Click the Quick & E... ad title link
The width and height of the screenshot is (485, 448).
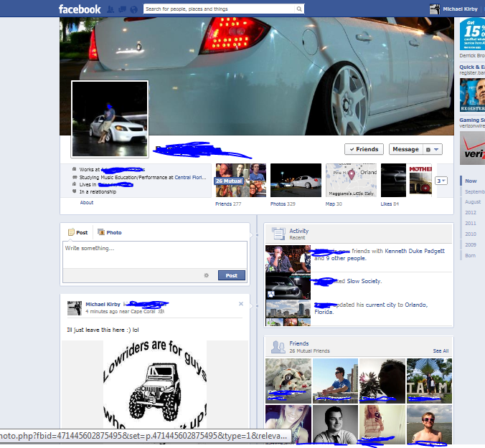click(x=472, y=67)
